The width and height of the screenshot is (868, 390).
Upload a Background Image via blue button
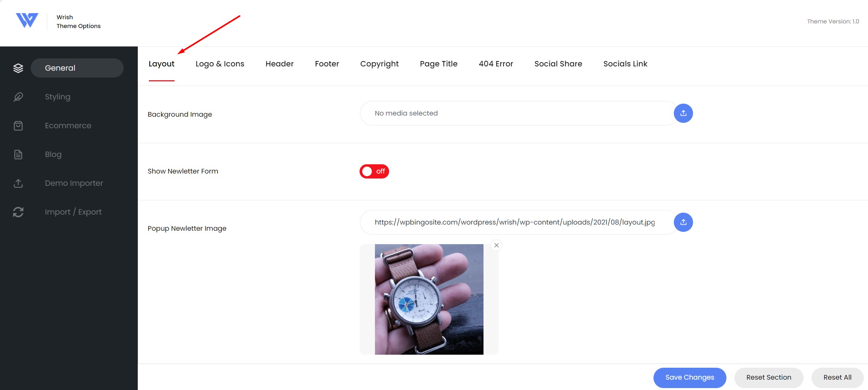coord(683,113)
